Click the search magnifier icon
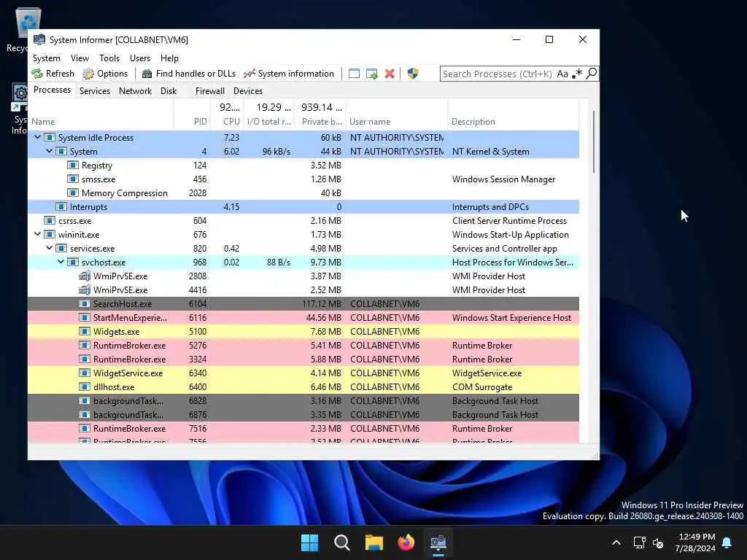Screen dimensions: 747x560 [591, 74]
